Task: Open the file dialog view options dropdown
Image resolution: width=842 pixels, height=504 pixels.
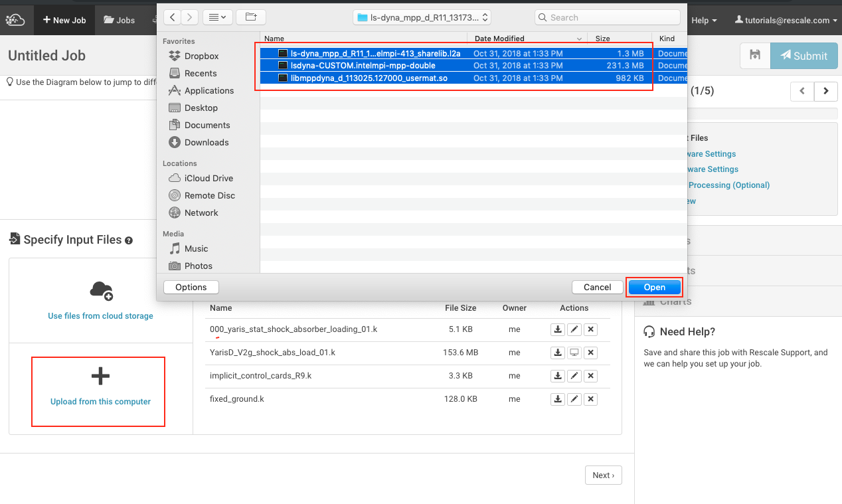Action: tap(216, 17)
